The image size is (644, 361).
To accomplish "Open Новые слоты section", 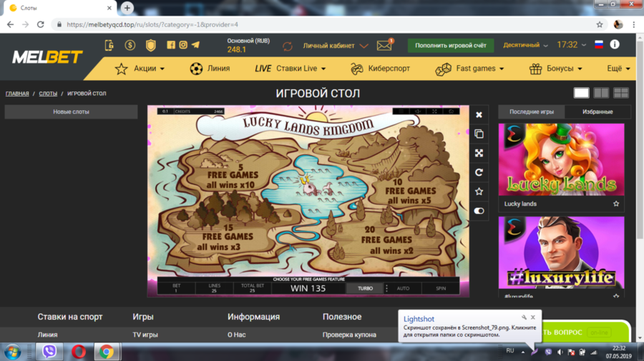I will 71,112.
